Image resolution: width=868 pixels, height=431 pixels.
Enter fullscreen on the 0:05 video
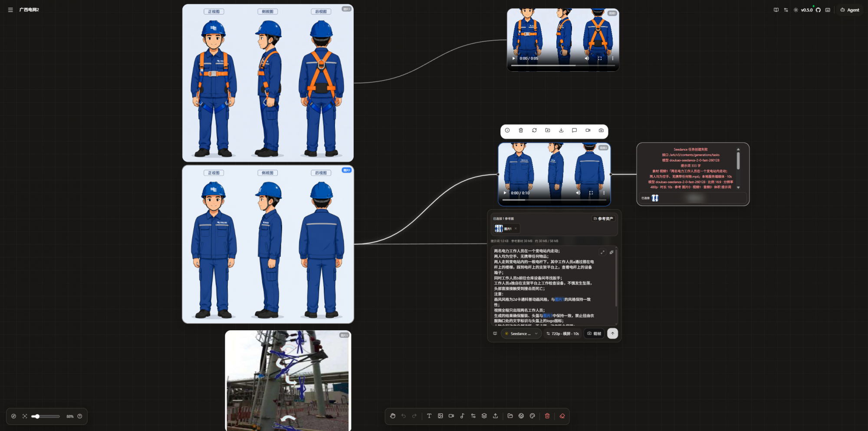click(x=600, y=58)
